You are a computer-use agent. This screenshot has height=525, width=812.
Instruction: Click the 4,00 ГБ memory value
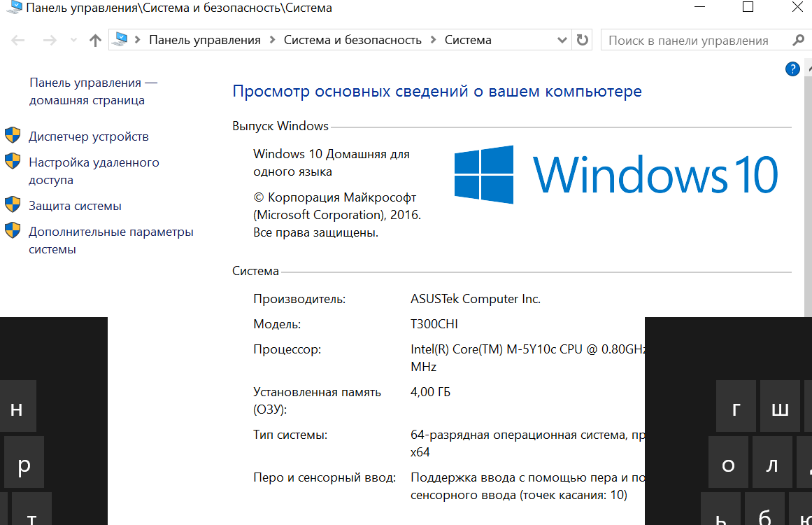coord(430,392)
